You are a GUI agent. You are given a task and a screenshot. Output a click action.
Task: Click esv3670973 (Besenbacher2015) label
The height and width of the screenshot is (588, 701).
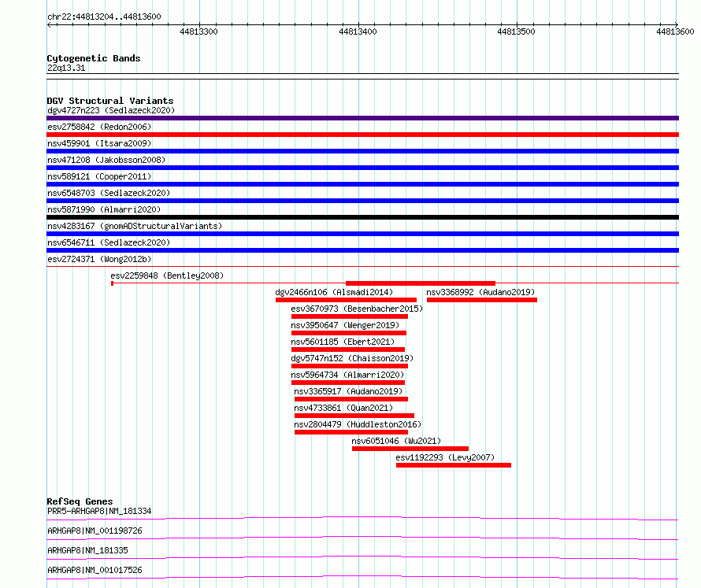357,309
